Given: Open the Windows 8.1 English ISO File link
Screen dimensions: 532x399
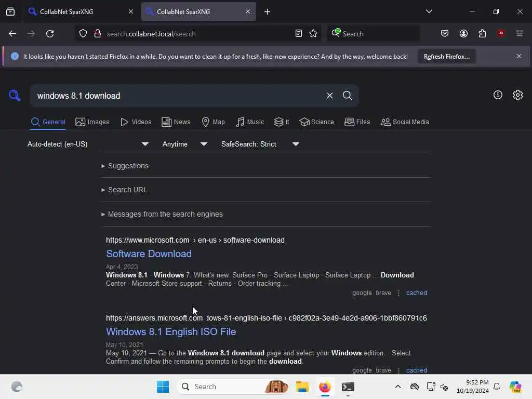Looking at the screenshot, I should pyautogui.click(x=171, y=332).
